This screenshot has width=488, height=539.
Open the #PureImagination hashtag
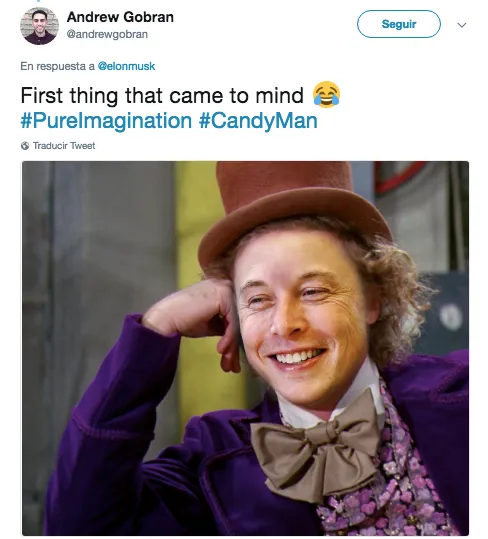(106, 121)
